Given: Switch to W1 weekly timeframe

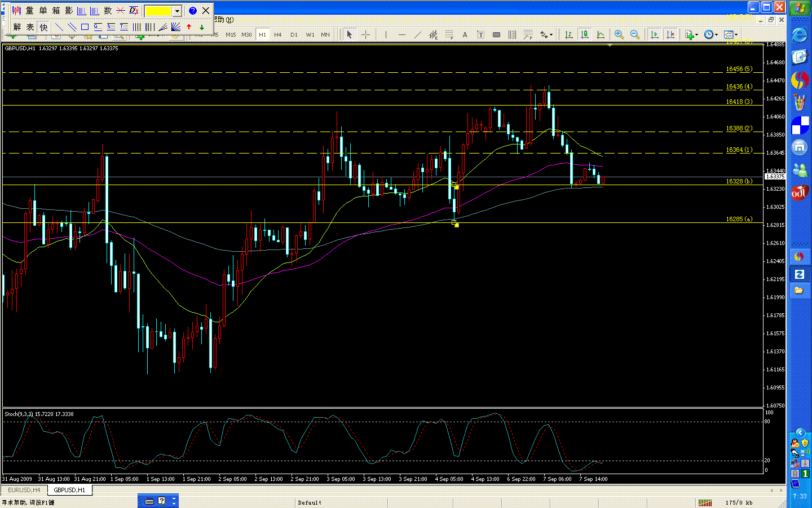Looking at the screenshot, I should (310, 35).
